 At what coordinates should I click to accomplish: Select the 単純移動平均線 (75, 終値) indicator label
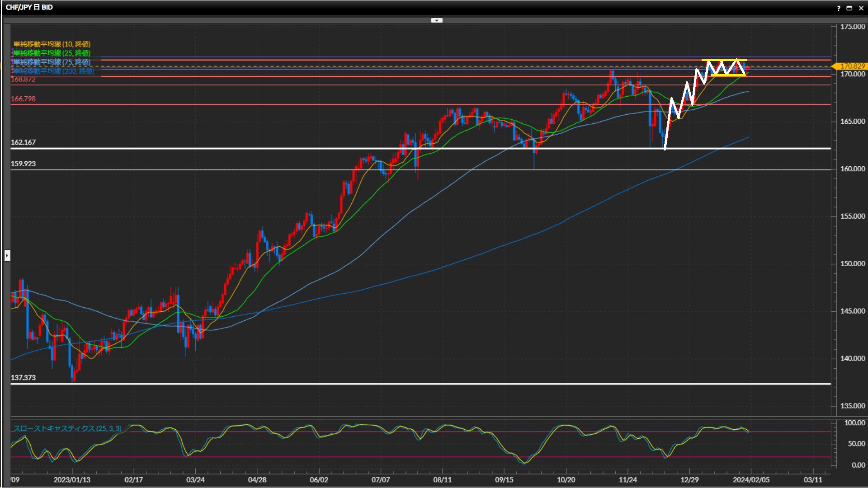[52, 62]
